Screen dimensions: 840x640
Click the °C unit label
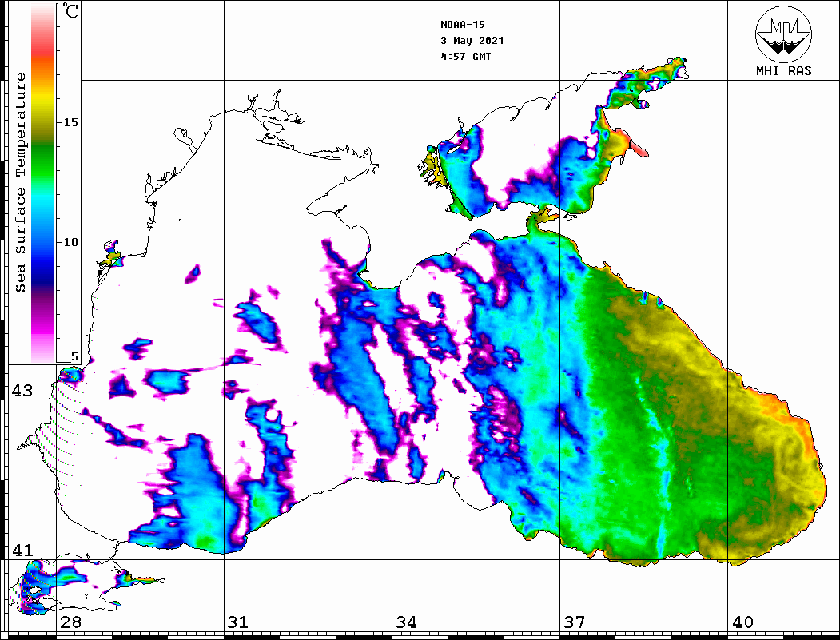(70, 10)
